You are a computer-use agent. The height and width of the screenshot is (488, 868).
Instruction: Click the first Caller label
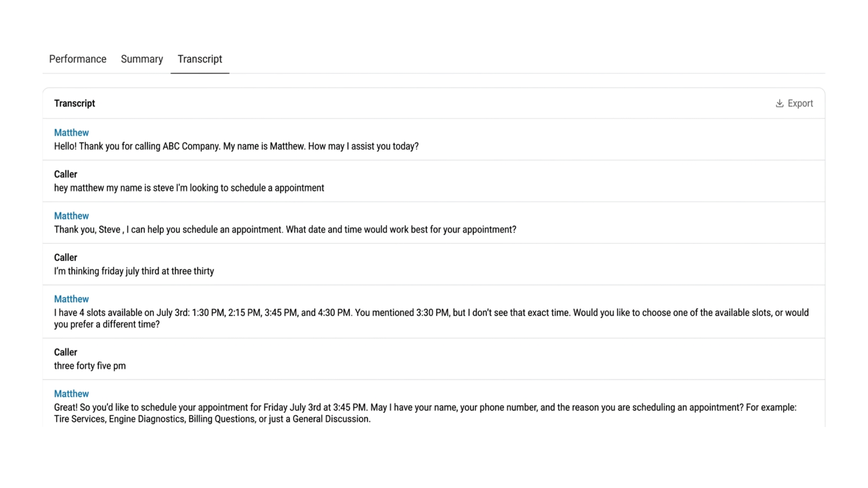click(66, 174)
